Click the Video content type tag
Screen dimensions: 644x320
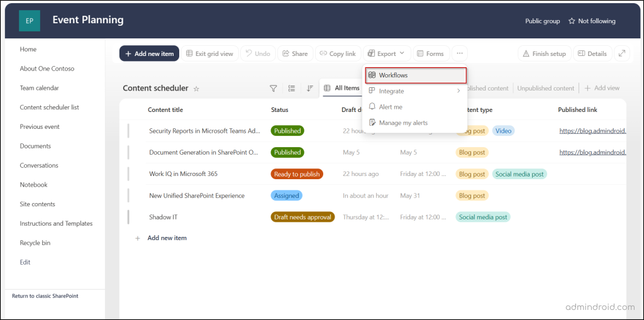coord(504,131)
